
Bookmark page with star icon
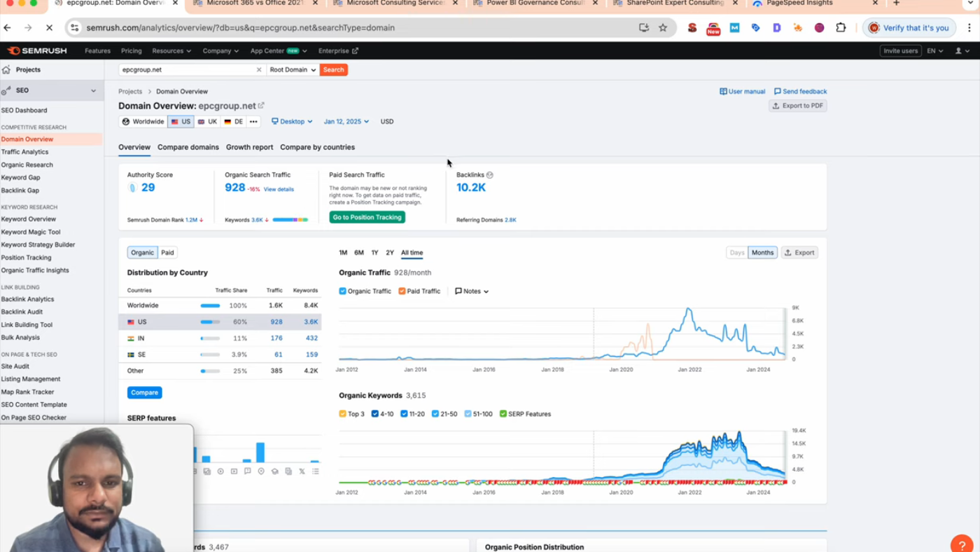click(x=663, y=28)
